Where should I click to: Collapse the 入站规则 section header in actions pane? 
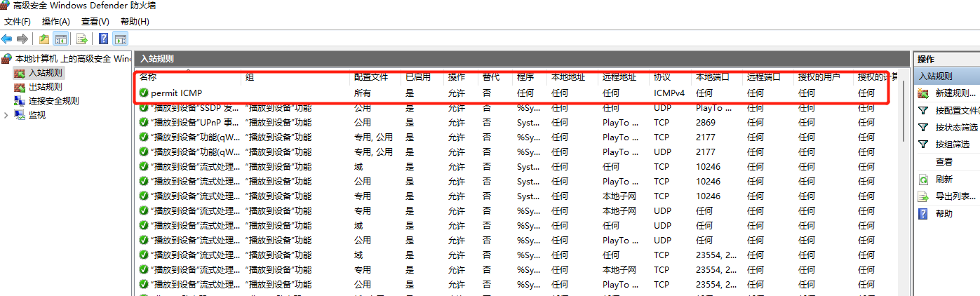pos(947,76)
